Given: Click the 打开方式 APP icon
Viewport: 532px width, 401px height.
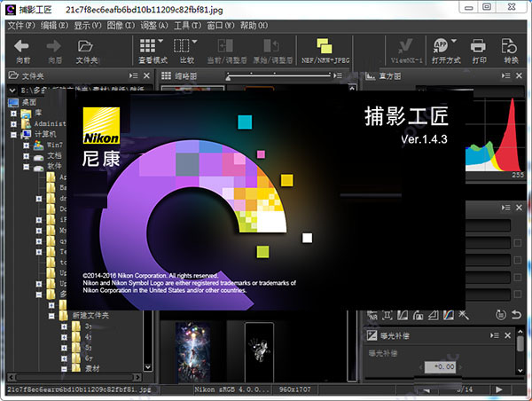Looking at the screenshot, I should point(441,45).
